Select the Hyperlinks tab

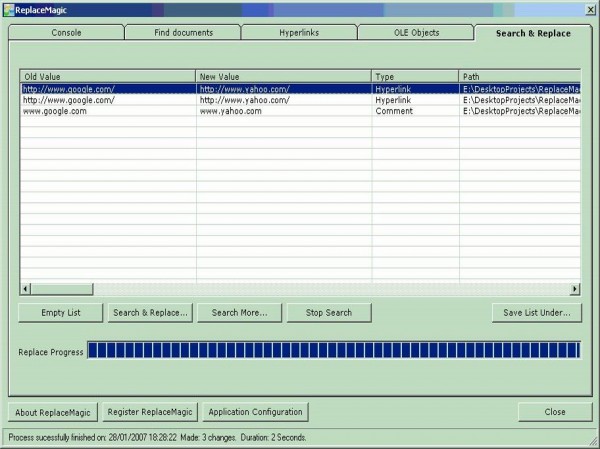[x=300, y=33]
